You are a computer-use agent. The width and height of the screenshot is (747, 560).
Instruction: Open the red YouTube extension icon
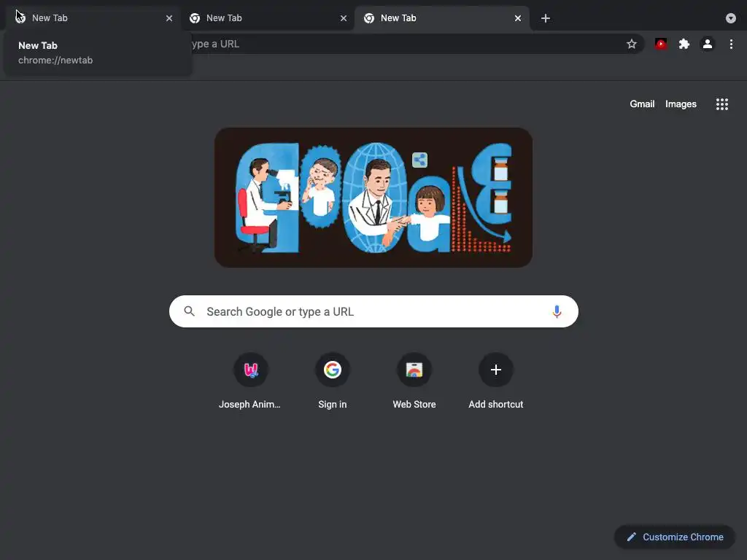pos(660,44)
